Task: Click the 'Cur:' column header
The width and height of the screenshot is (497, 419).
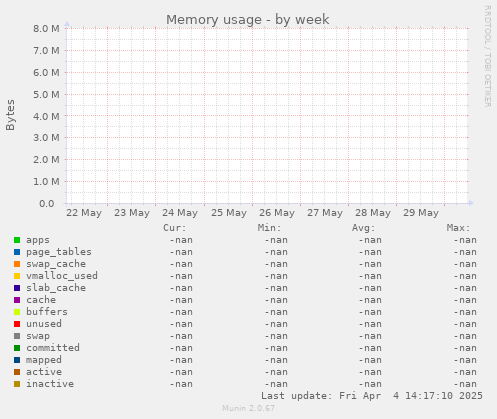Action: click(x=175, y=228)
